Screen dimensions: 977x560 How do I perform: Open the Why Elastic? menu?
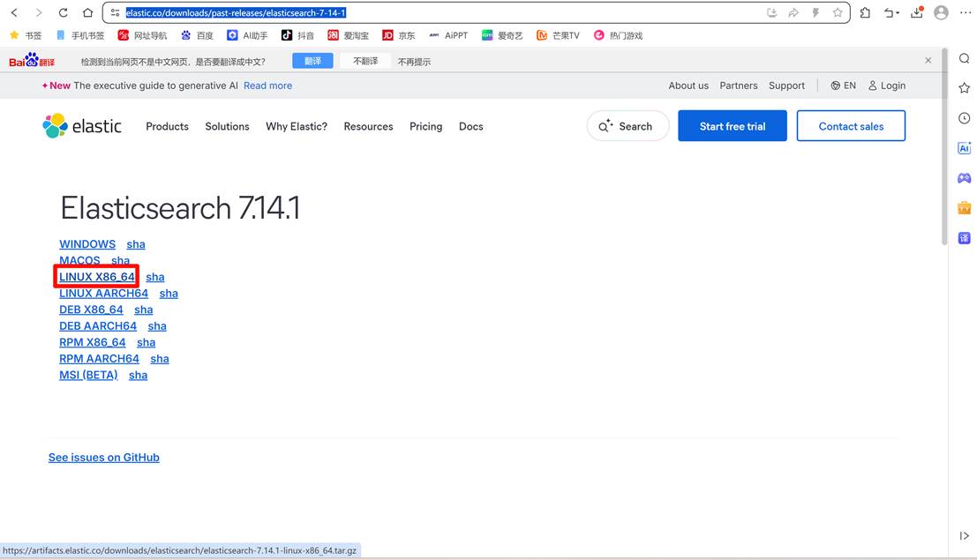[297, 126]
